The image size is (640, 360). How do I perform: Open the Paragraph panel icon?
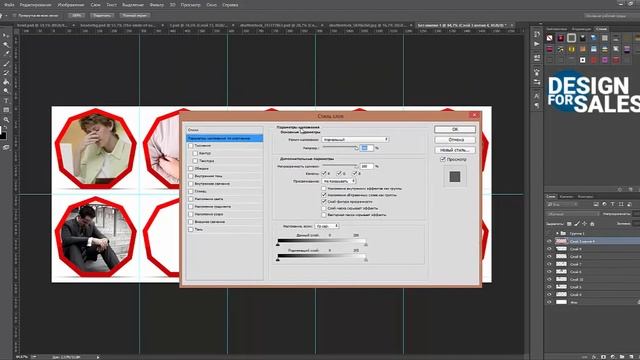coord(537,105)
